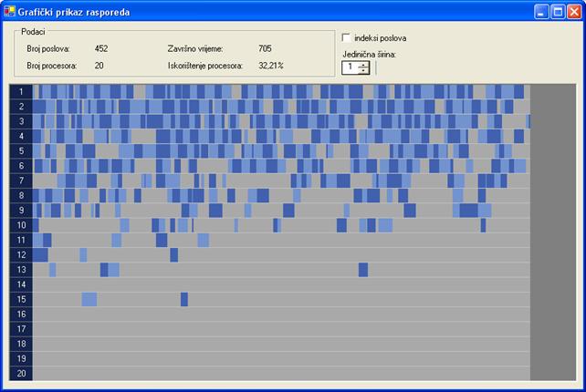The image size is (586, 392).
Task: Click the 'Završno vrijeme:' label
Action: (x=195, y=49)
